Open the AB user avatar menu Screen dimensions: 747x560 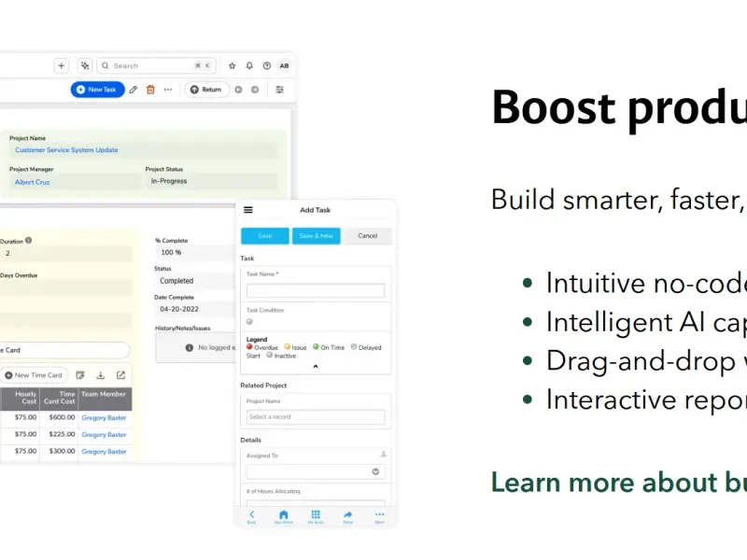(285, 65)
